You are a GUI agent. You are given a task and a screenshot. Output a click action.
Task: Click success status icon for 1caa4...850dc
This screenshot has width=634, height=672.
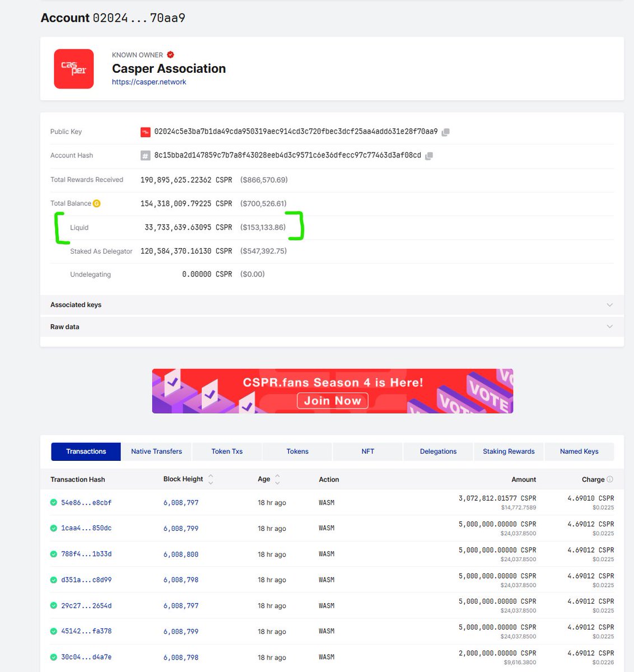pos(54,528)
